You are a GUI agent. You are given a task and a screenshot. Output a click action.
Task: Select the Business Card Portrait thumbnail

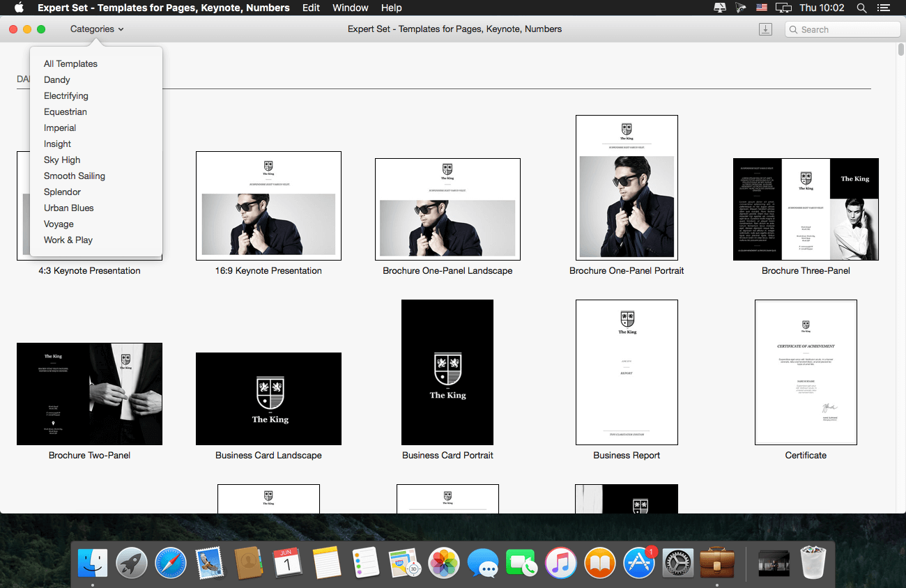[447, 372]
